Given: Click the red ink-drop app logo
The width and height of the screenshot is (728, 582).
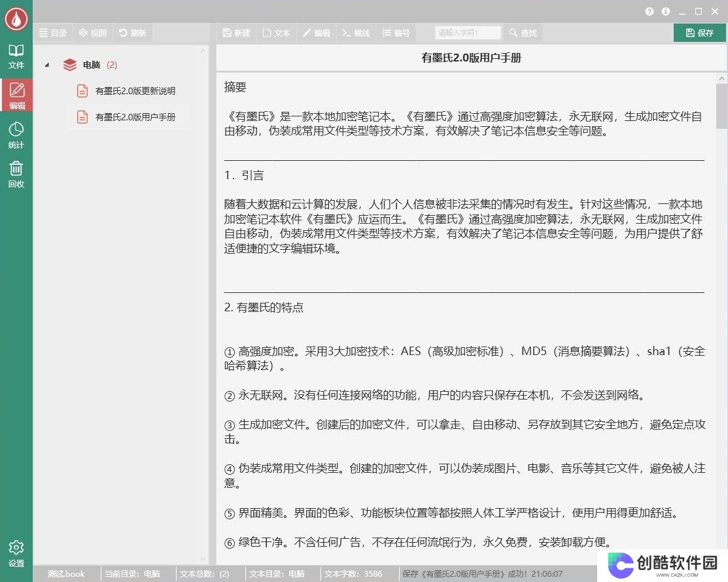Looking at the screenshot, I should click(16, 18).
